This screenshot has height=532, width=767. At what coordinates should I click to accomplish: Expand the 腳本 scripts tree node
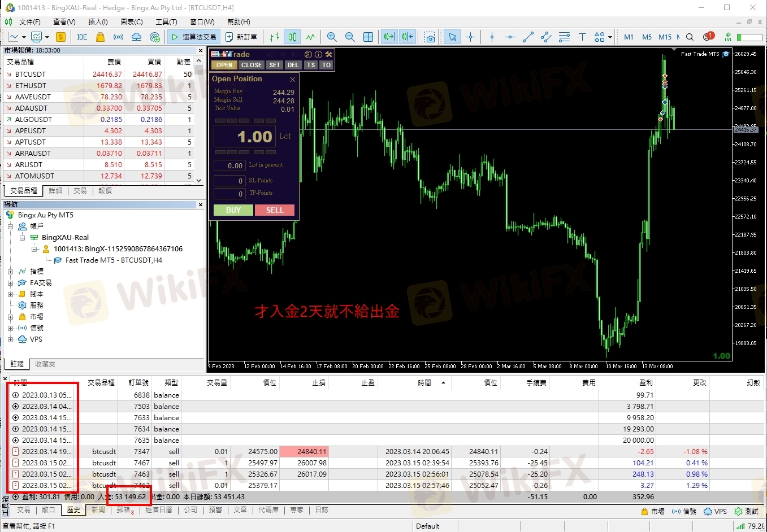tap(11, 294)
